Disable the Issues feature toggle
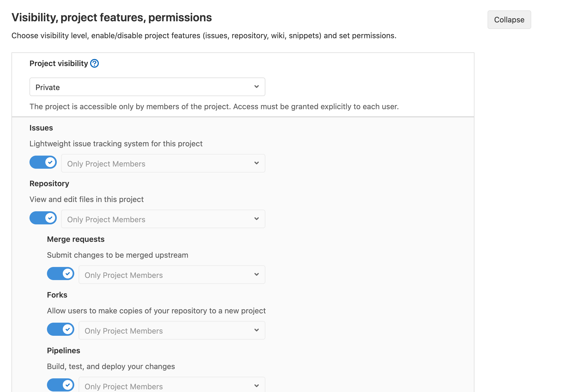The width and height of the screenshot is (564, 392). tap(43, 162)
